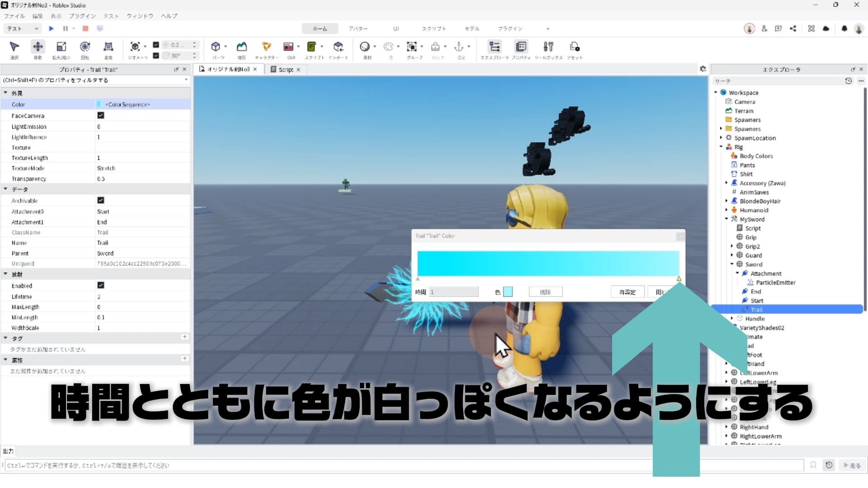Screen dimensions: 868x488
Task: Open the Toolbox icon
Action: coord(548,47)
